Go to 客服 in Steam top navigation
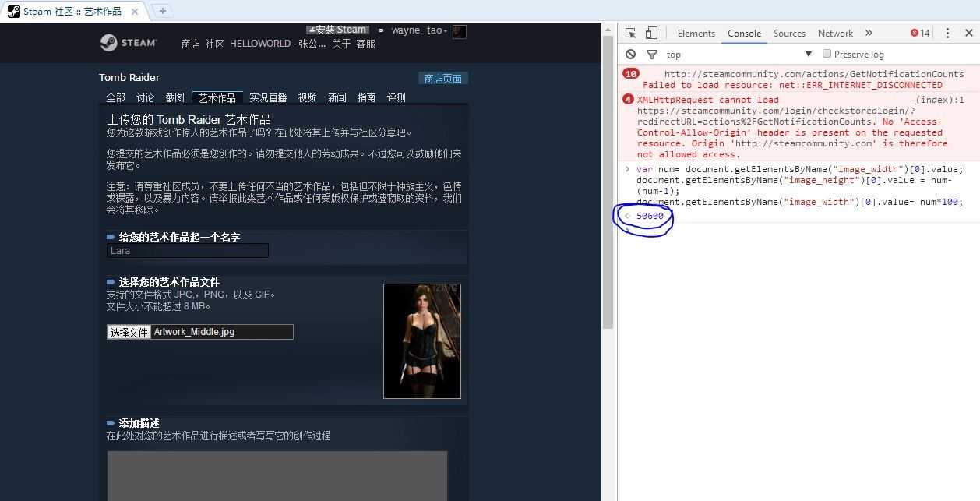The height and width of the screenshot is (501, 980). (x=365, y=44)
